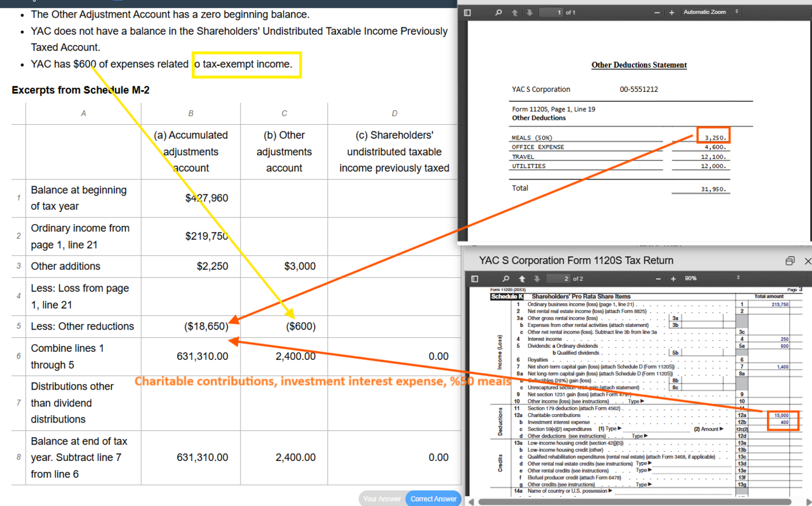Click the TRAVEL amount 12,100
The height and width of the screenshot is (506, 812).
(x=713, y=156)
